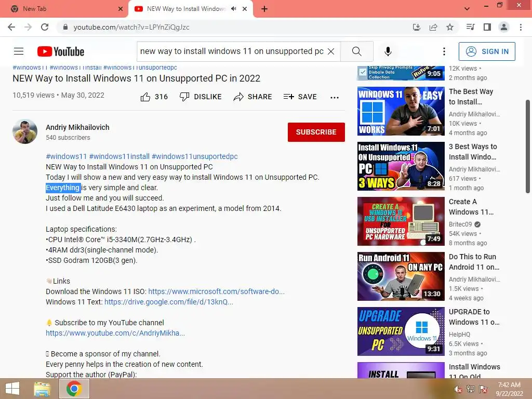Click the share page icon in address bar

pos(433,27)
